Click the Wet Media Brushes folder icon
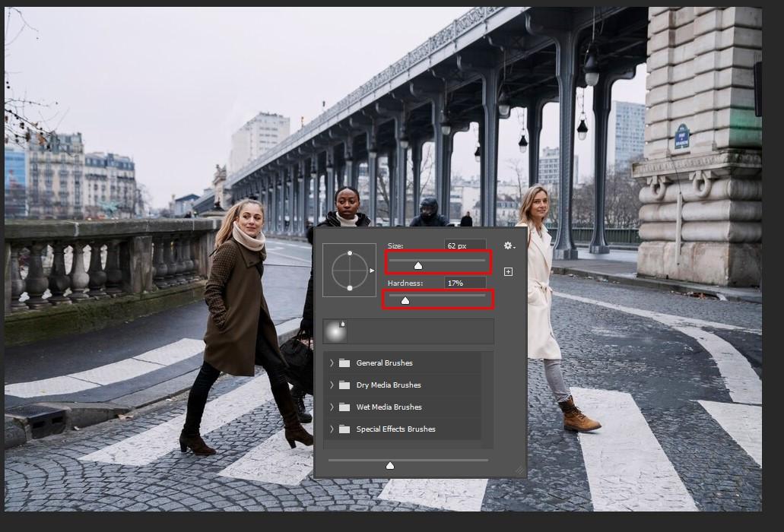 point(344,407)
